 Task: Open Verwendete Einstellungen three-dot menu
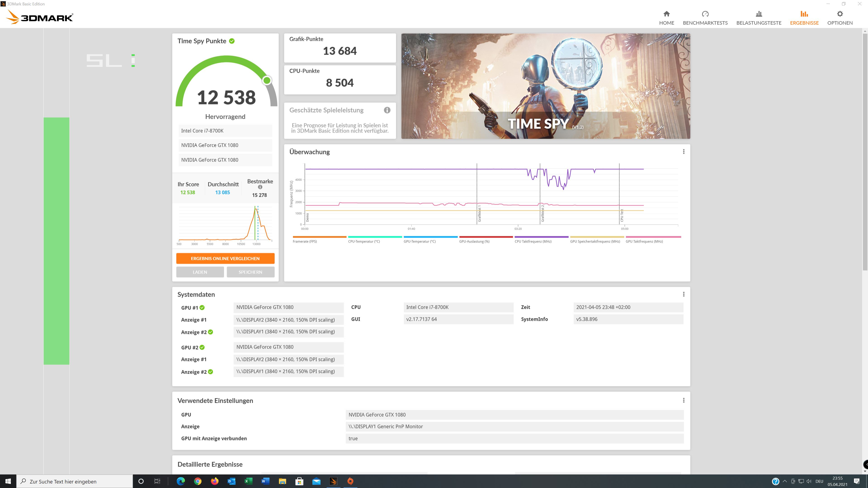[x=683, y=400]
